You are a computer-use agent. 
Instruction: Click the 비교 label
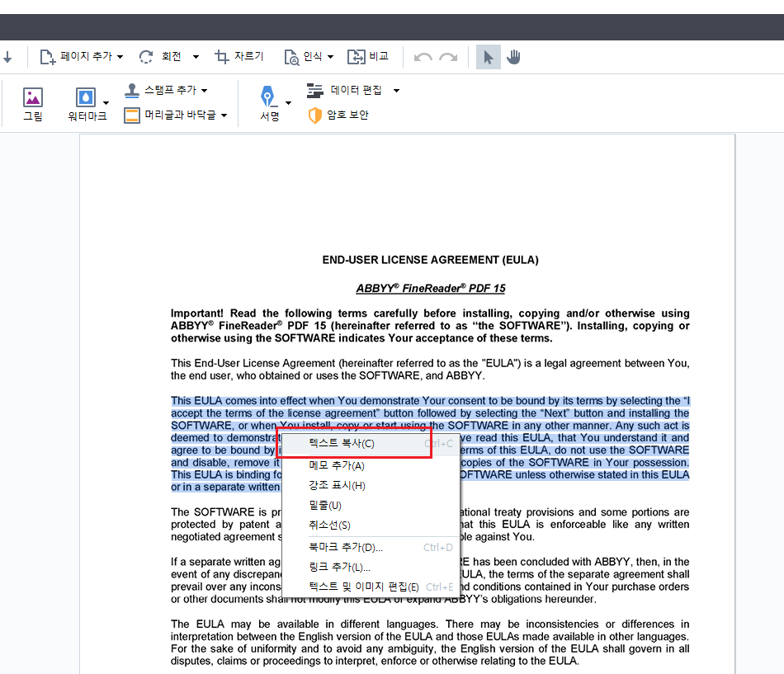(379, 56)
